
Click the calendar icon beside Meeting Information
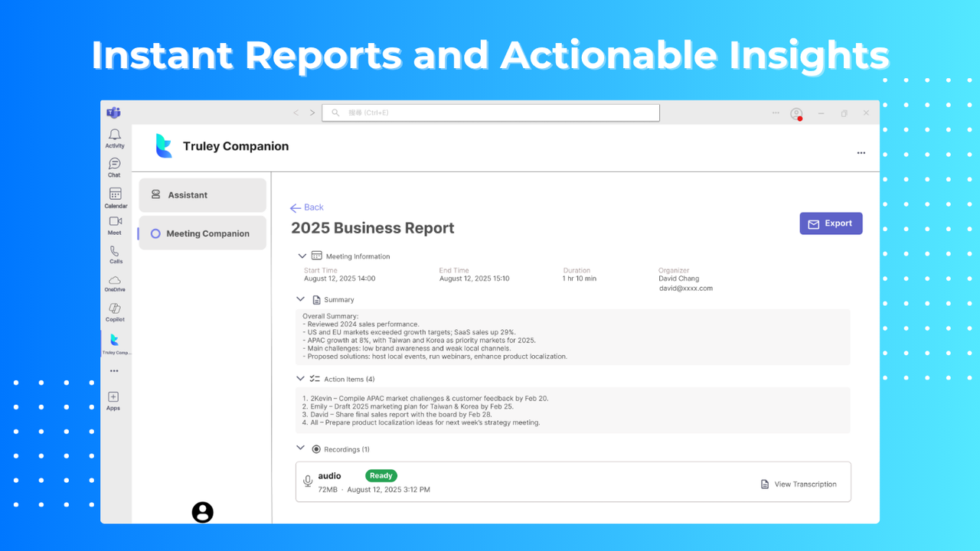click(317, 256)
